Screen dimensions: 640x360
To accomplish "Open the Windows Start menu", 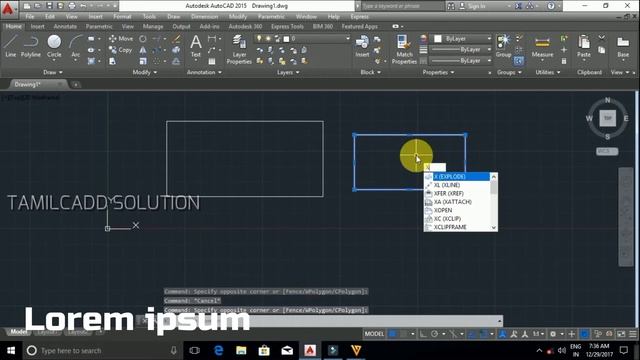I will 11,350.
